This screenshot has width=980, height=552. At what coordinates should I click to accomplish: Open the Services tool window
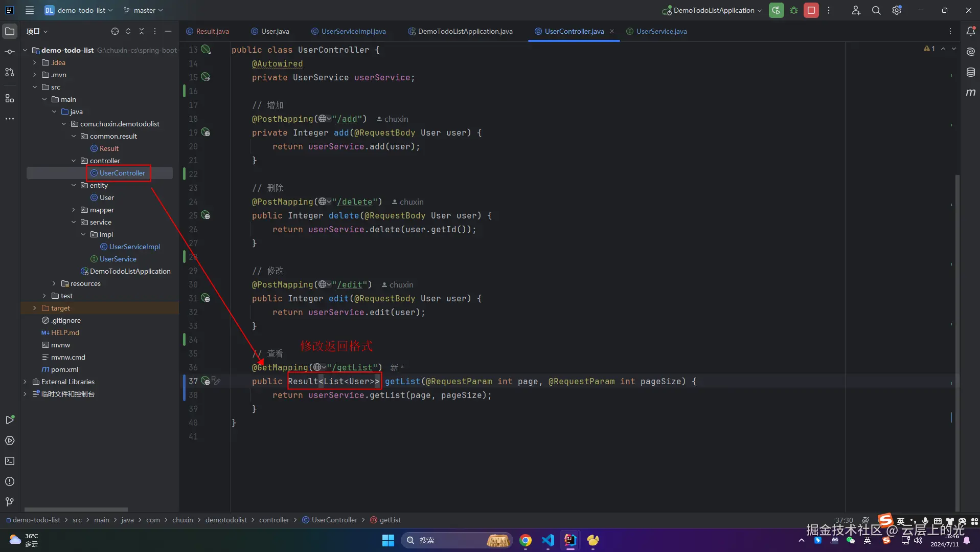coord(10,440)
